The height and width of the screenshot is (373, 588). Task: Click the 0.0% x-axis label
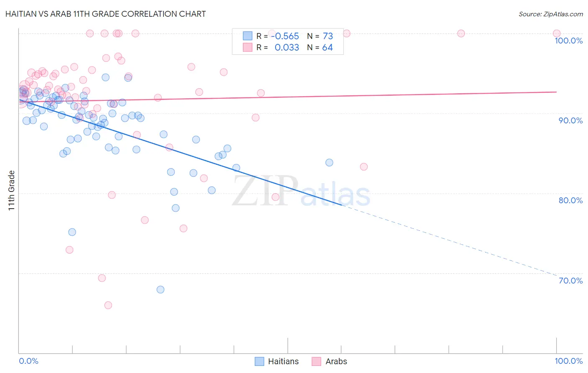click(x=28, y=361)
